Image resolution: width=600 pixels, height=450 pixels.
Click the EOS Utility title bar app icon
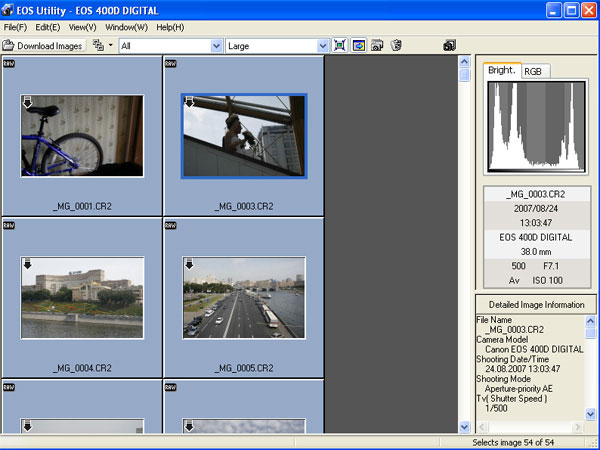click(7, 10)
